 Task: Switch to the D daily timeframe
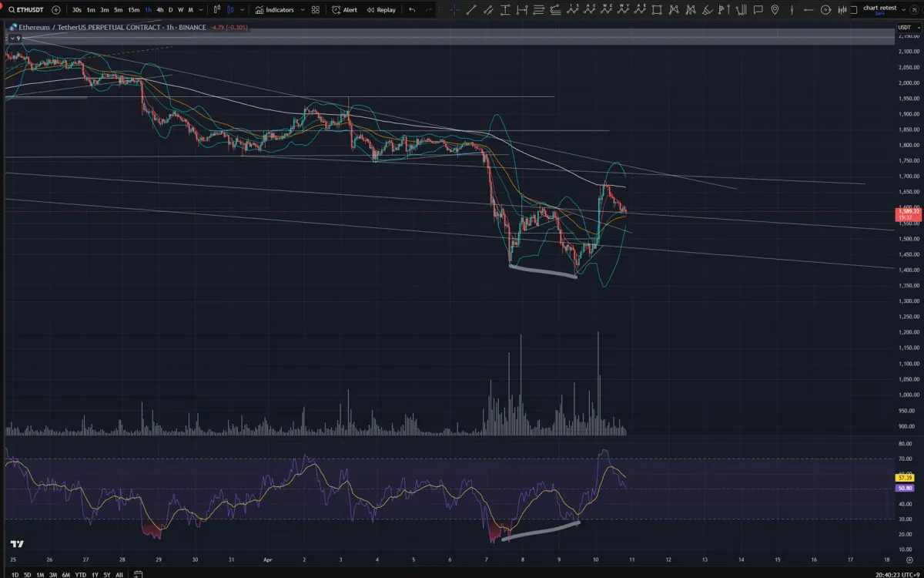(170, 10)
